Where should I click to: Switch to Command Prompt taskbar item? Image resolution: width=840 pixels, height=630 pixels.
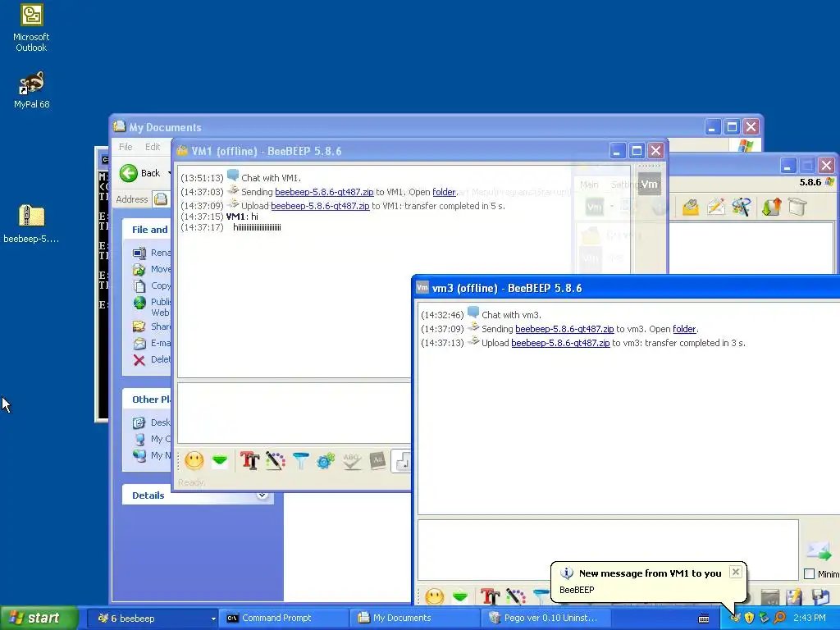click(283, 619)
